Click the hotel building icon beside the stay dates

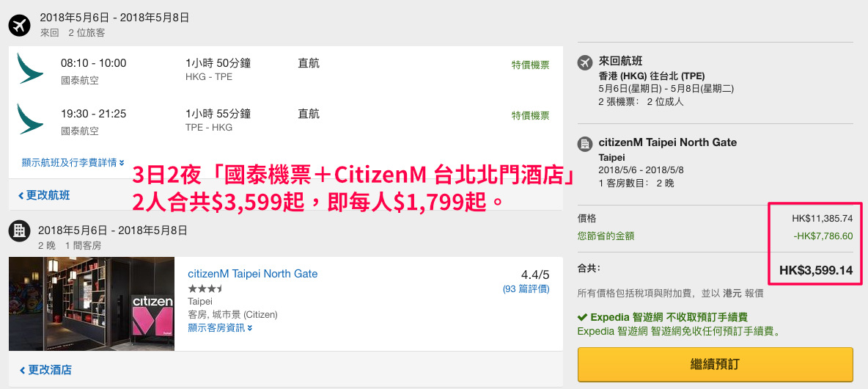(19, 231)
